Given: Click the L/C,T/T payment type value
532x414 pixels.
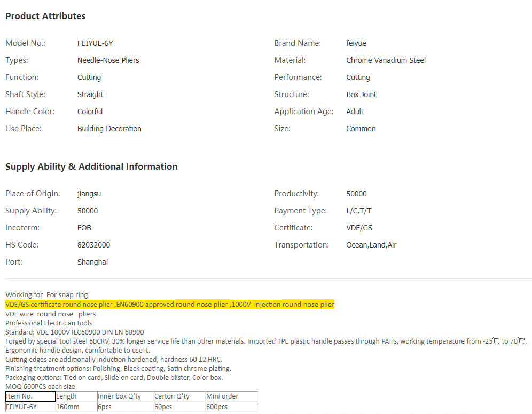Looking at the screenshot, I should 359,211.
